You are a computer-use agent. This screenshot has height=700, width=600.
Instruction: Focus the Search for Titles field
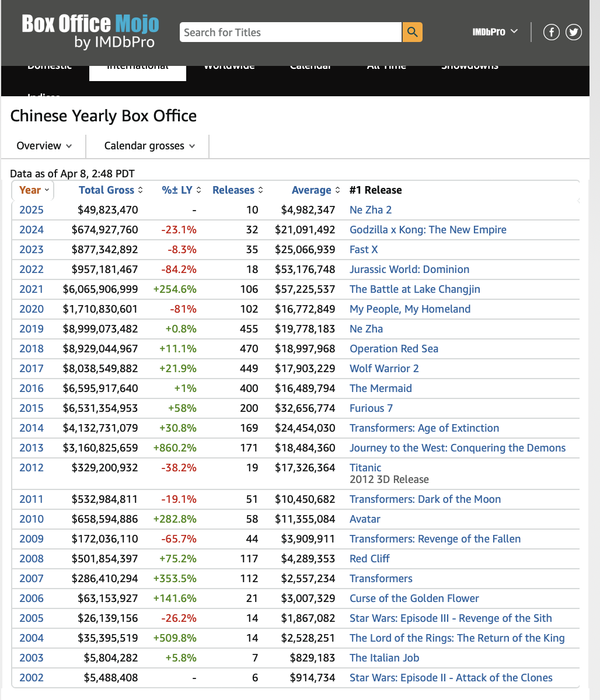(290, 32)
